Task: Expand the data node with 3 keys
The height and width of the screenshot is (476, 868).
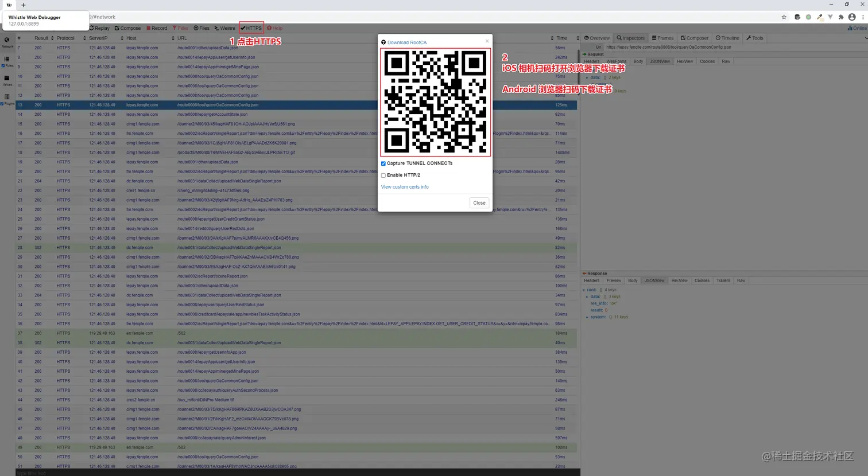Action: pos(587,297)
